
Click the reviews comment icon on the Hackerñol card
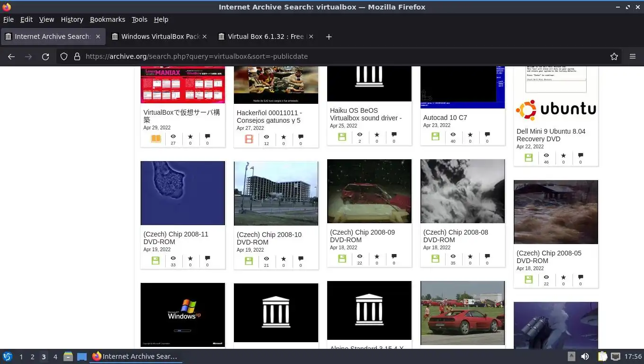[301, 137]
